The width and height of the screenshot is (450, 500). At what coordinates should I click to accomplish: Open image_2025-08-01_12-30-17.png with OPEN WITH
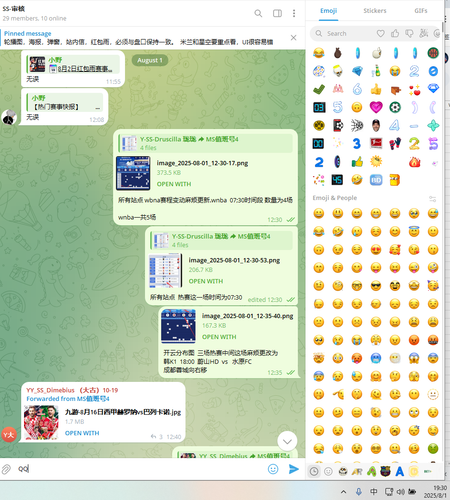click(174, 184)
